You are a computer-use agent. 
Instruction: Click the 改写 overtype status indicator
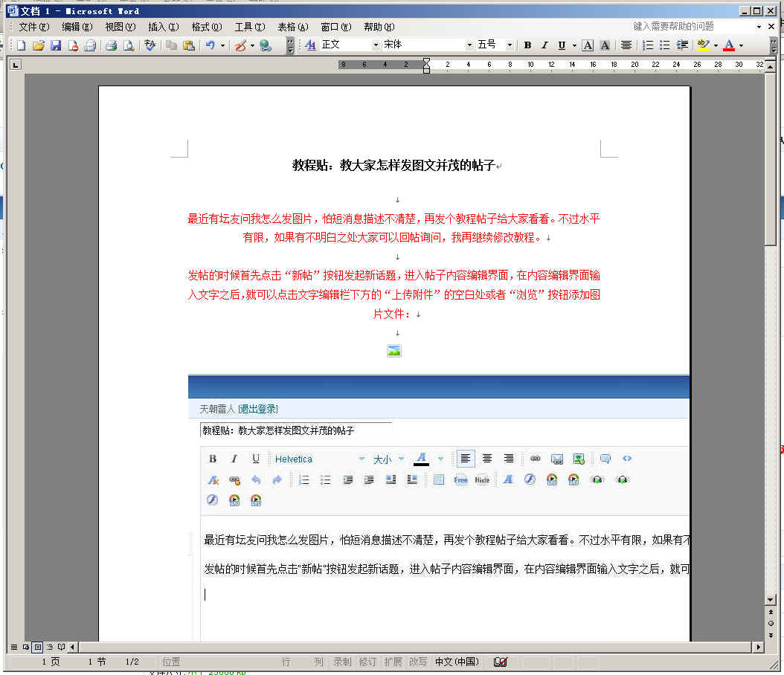[x=418, y=662]
